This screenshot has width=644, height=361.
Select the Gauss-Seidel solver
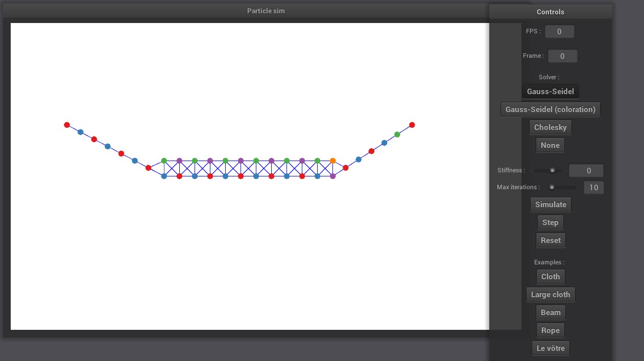pos(550,91)
